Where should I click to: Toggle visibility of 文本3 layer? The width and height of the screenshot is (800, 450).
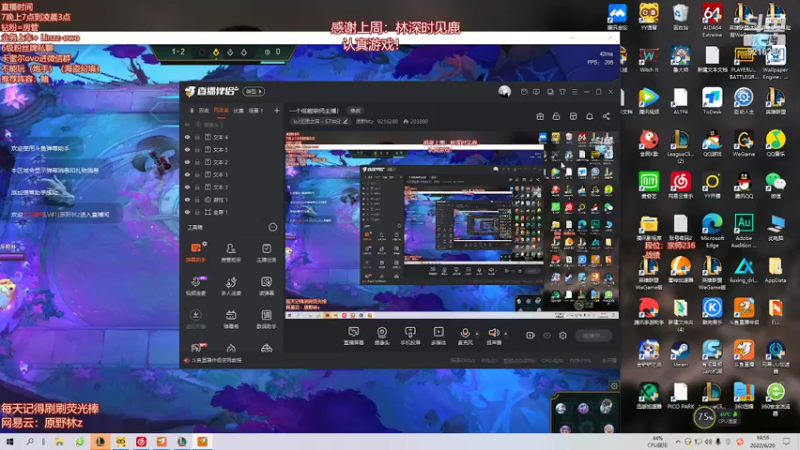coord(187,187)
